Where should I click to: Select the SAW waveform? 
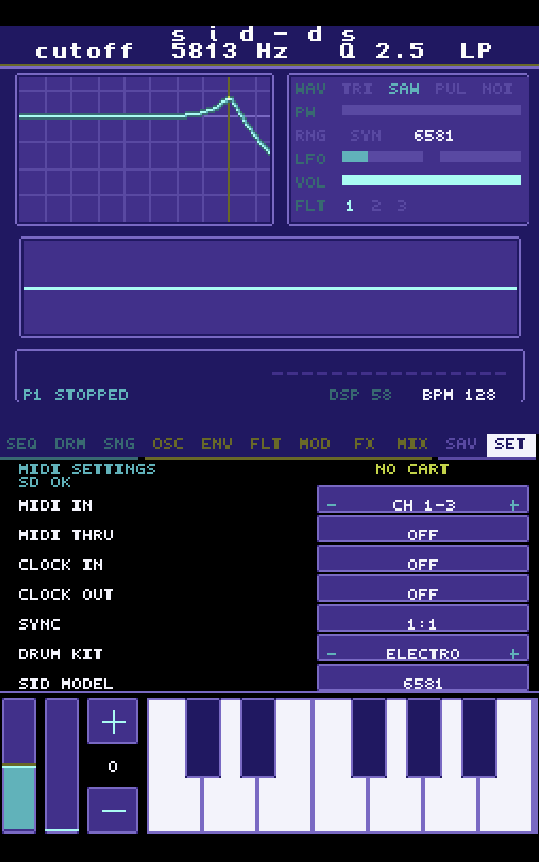[x=404, y=89]
